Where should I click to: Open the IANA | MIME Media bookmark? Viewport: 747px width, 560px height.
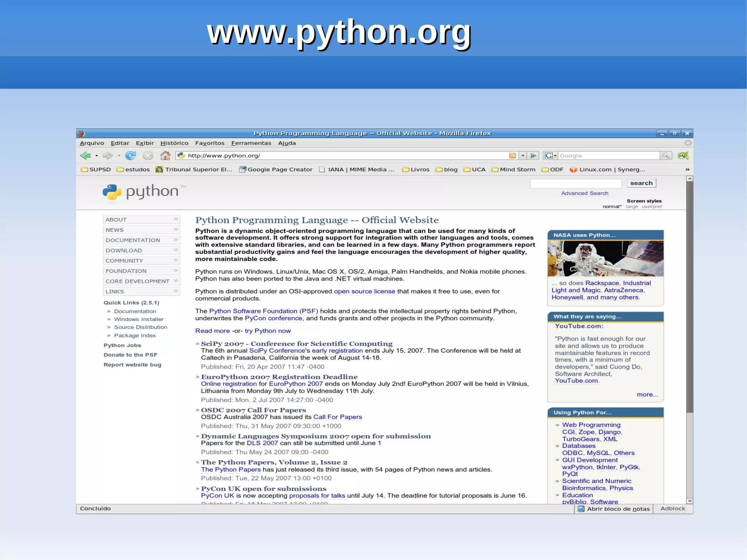[x=357, y=170]
